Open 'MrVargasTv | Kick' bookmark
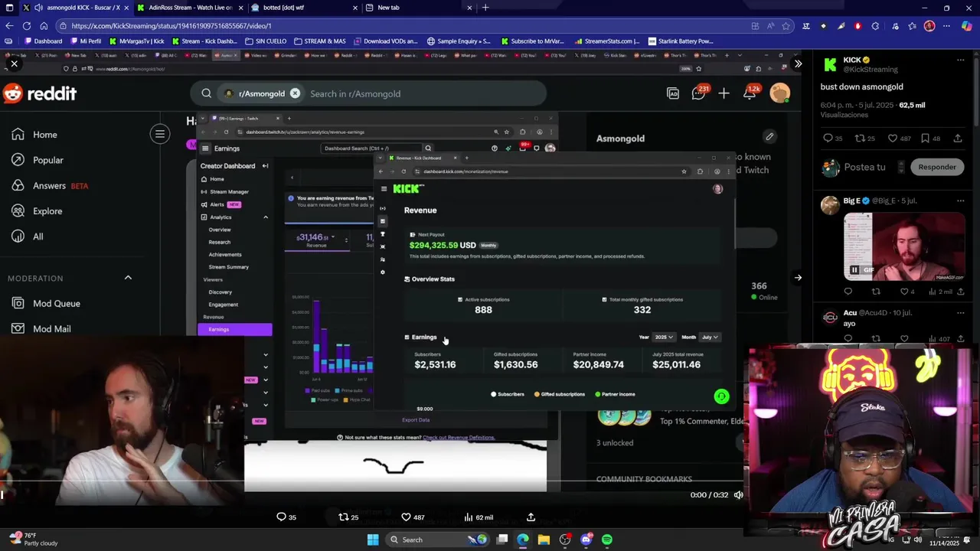 coord(136,41)
